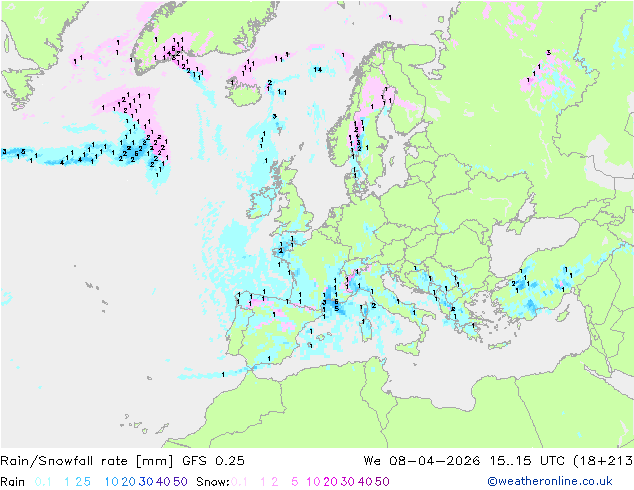The height and width of the screenshot is (490, 634).
Task: Click the "15..15 UTC" time text
Action: (527, 460)
